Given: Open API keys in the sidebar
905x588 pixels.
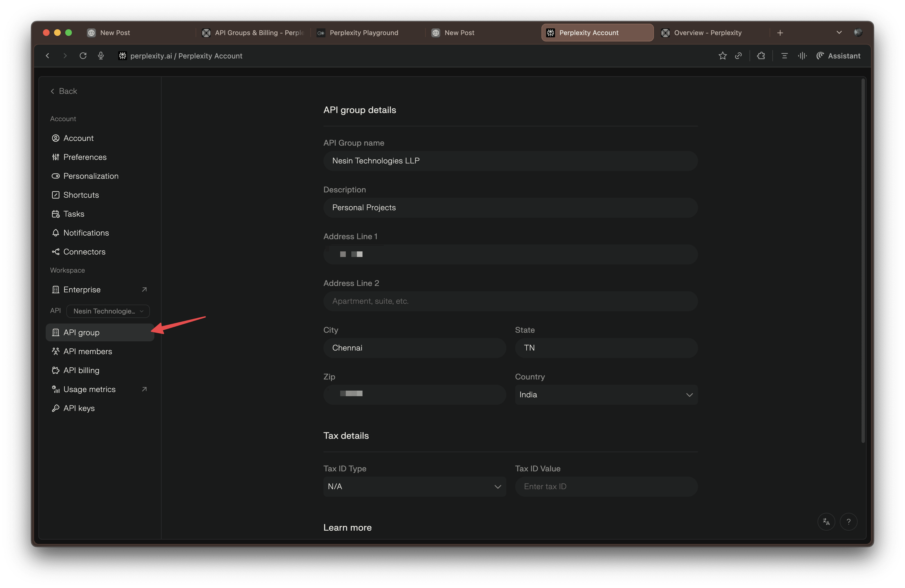Looking at the screenshot, I should (x=100, y=408).
